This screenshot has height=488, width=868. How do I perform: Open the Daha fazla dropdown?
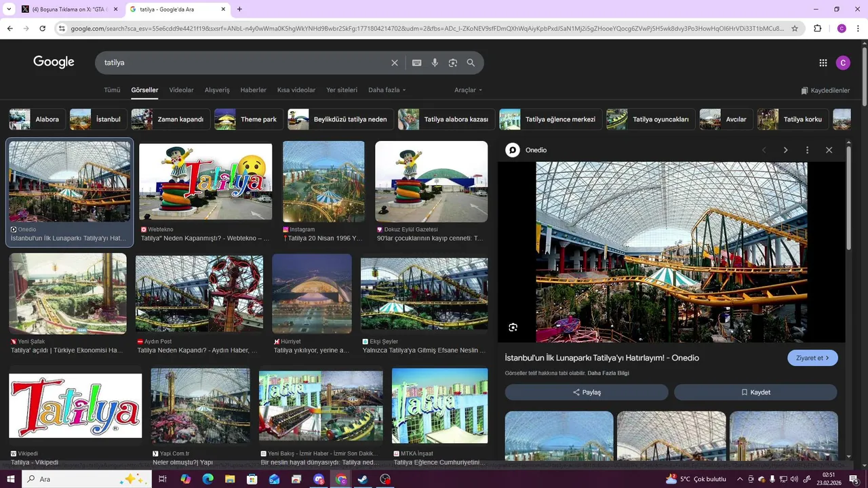coord(387,90)
